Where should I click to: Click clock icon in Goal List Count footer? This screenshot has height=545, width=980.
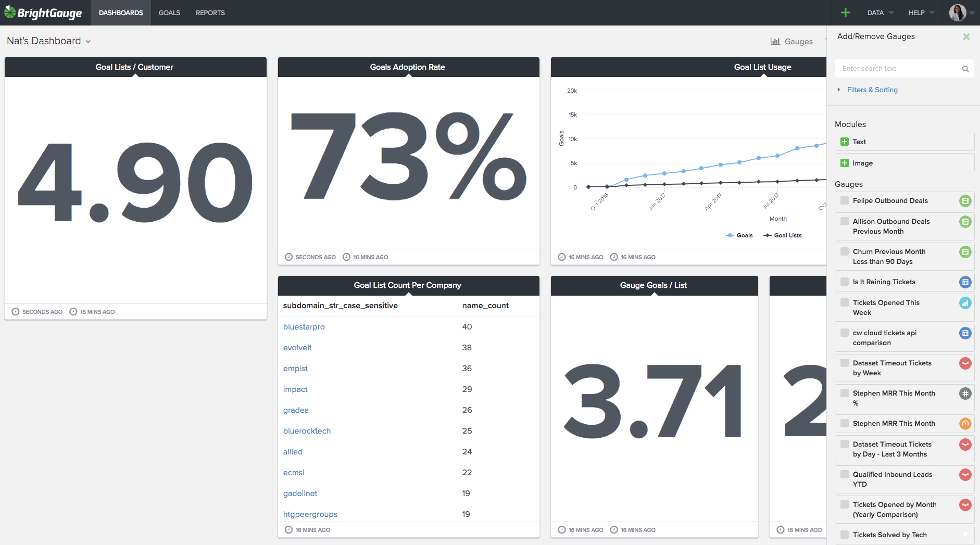pos(288,530)
